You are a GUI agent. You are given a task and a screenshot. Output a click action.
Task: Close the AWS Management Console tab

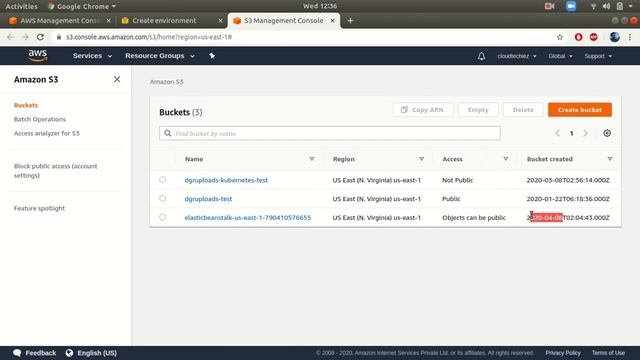click(108, 20)
